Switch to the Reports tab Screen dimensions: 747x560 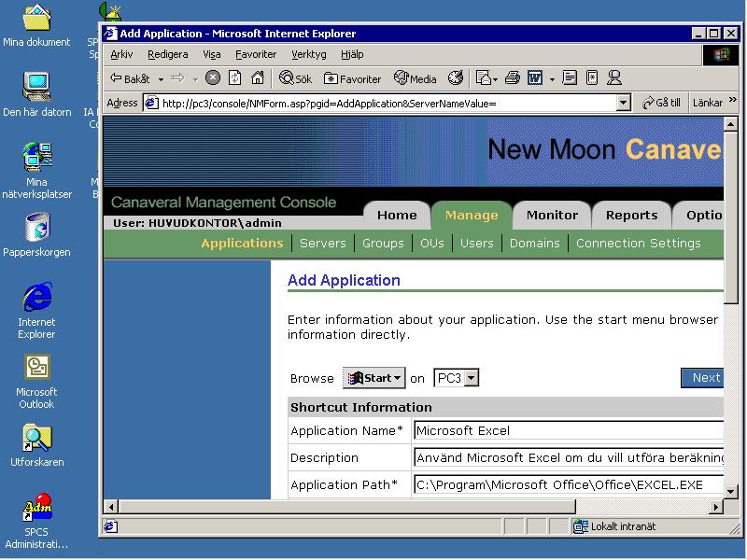pyautogui.click(x=632, y=216)
